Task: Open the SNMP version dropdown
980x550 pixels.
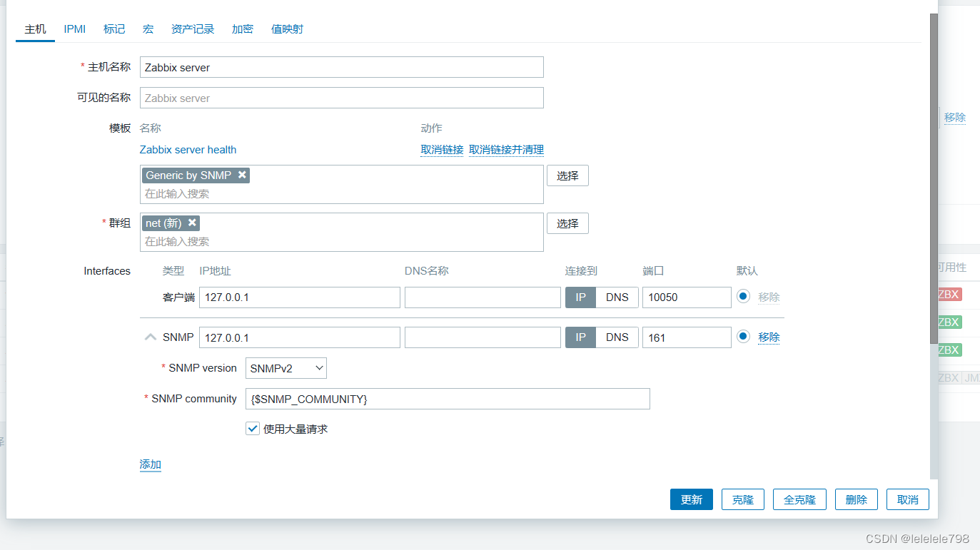Action: click(x=286, y=368)
